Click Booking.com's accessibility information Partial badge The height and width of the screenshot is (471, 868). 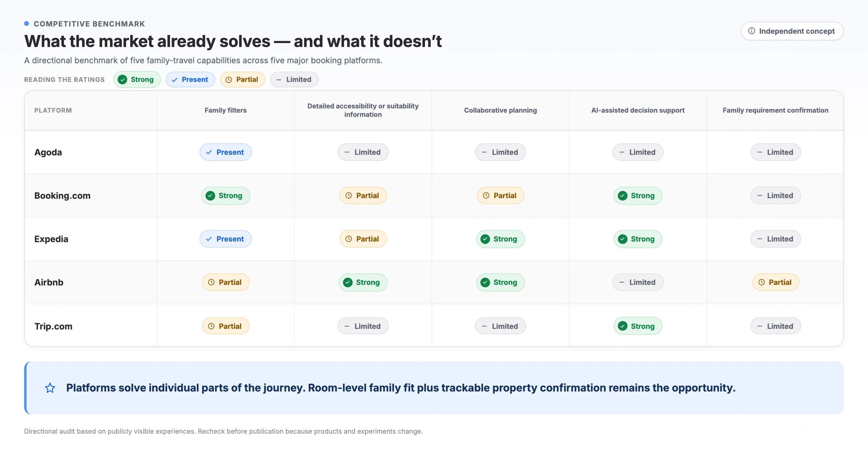363,196
